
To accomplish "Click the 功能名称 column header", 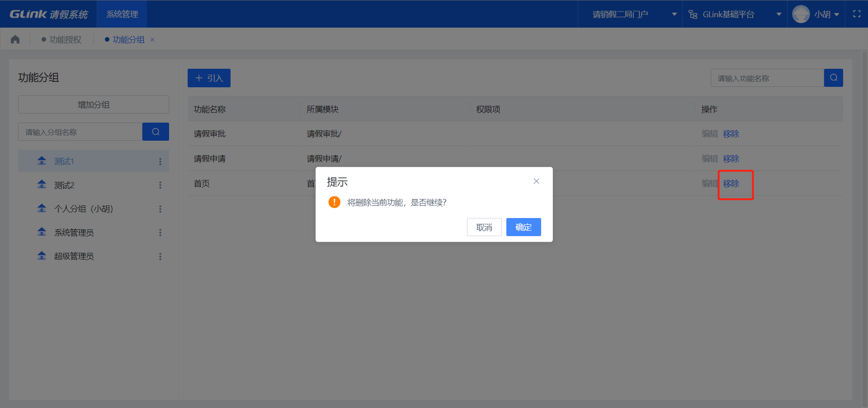I will point(210,109).
